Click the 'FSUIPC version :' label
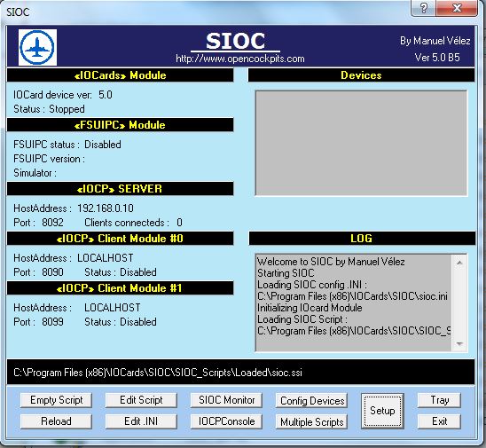 pyautogui.click(x=49, y=159)
